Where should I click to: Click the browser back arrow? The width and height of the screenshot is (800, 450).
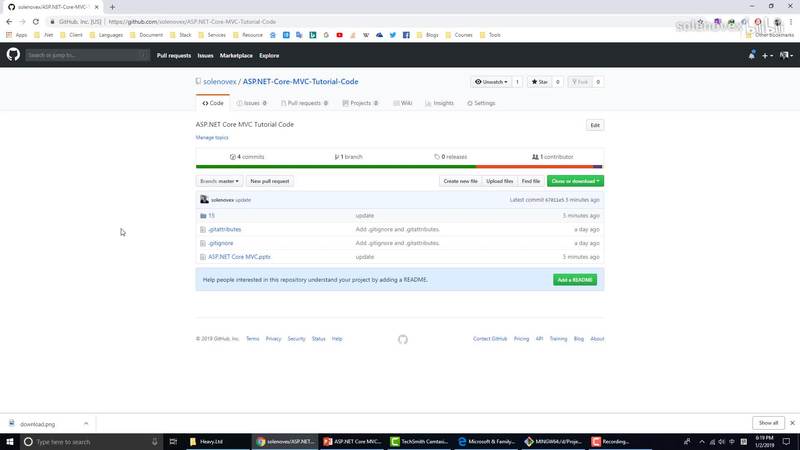click(x=9, y=21)
